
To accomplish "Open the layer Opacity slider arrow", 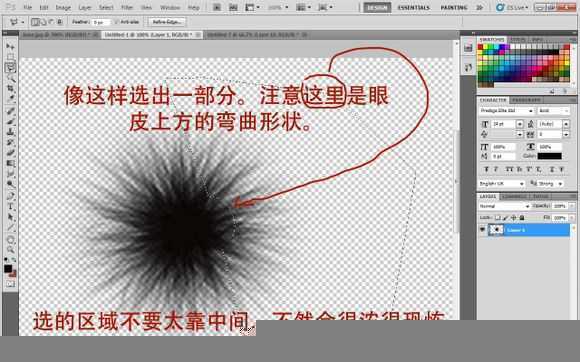I will [x=572, y=206].
